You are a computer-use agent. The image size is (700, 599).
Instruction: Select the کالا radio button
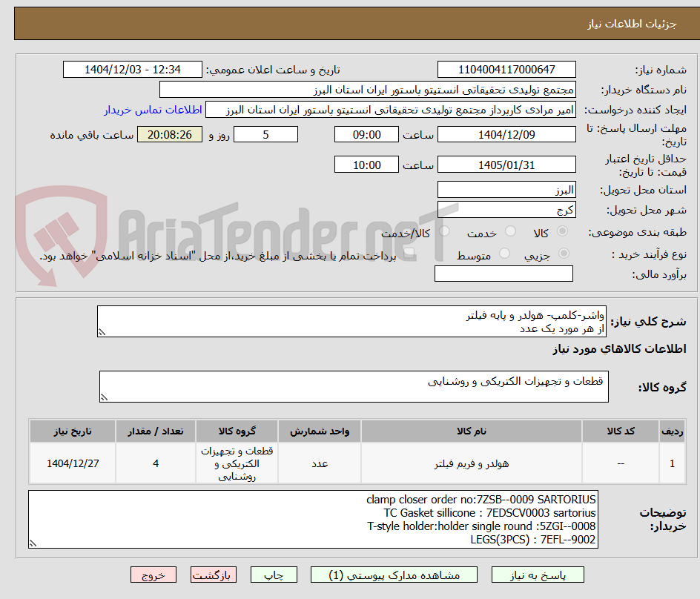click(563, 231)
